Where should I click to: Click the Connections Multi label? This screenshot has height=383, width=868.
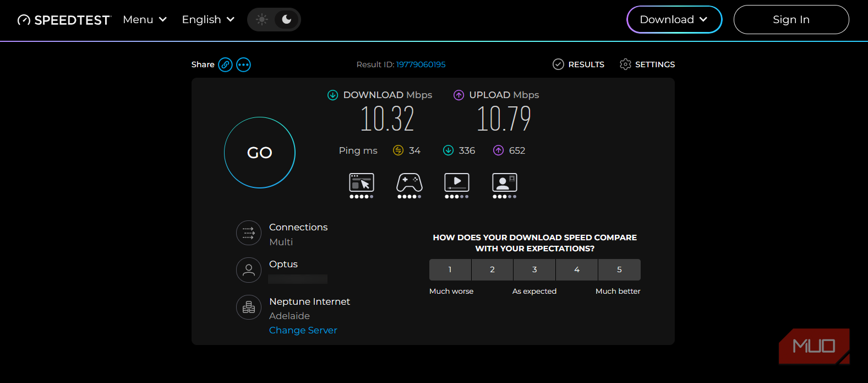[281, 242]
